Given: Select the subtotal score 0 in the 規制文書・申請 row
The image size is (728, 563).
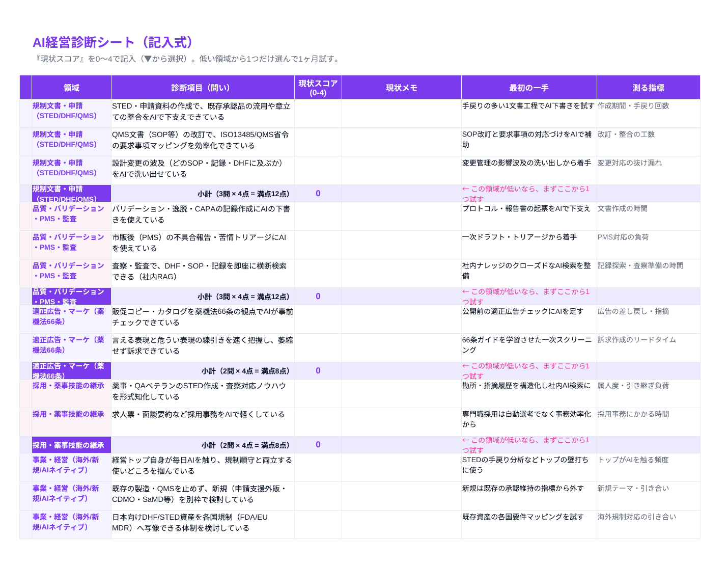Looking at the screenshot, I should [x=318, y=194].
